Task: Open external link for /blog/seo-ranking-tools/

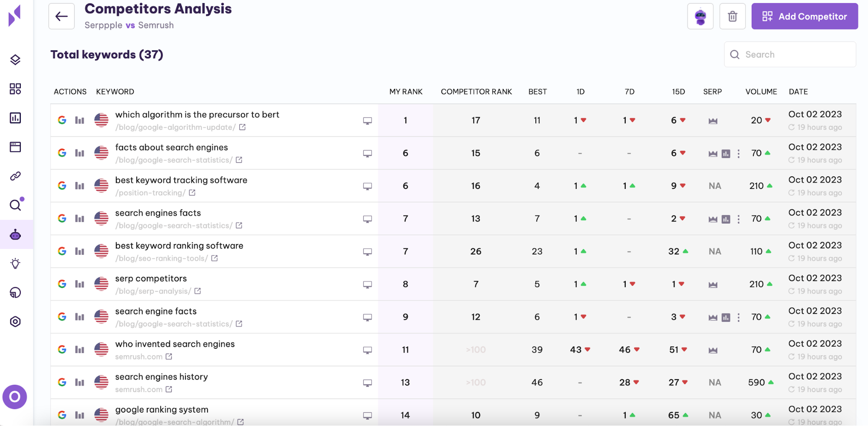Action: [x=215, y=258]
